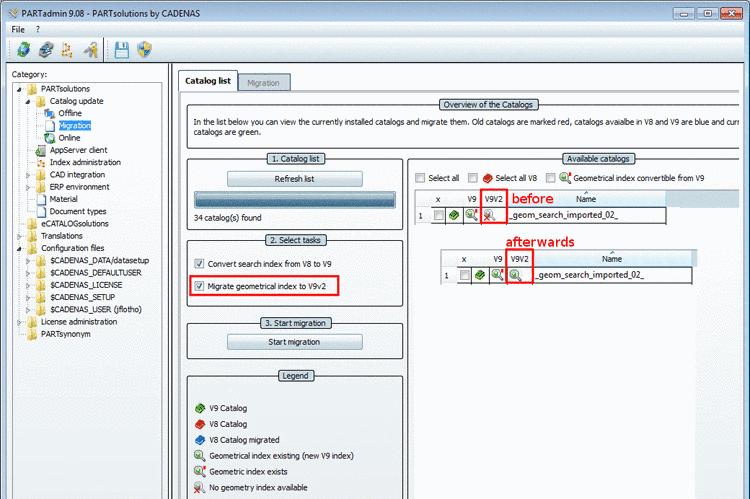Click Geometric index exists legend icon
Viewport: 750px width, 499px height.
(199, 472)
